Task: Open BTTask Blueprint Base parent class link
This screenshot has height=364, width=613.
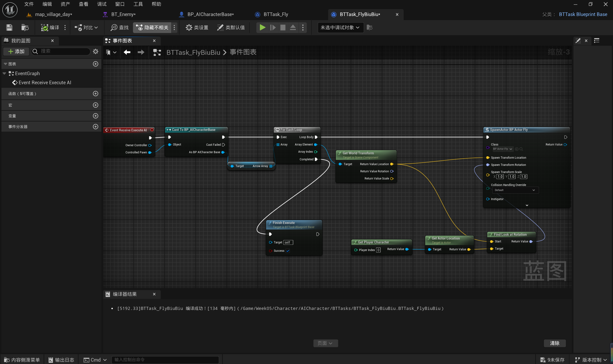Action: 583,14
